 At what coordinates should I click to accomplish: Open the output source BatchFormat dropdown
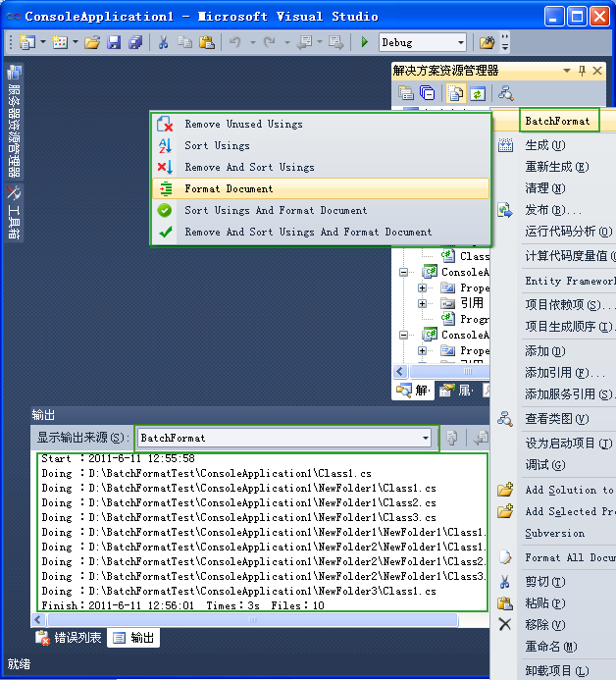(x=426, y=438)
